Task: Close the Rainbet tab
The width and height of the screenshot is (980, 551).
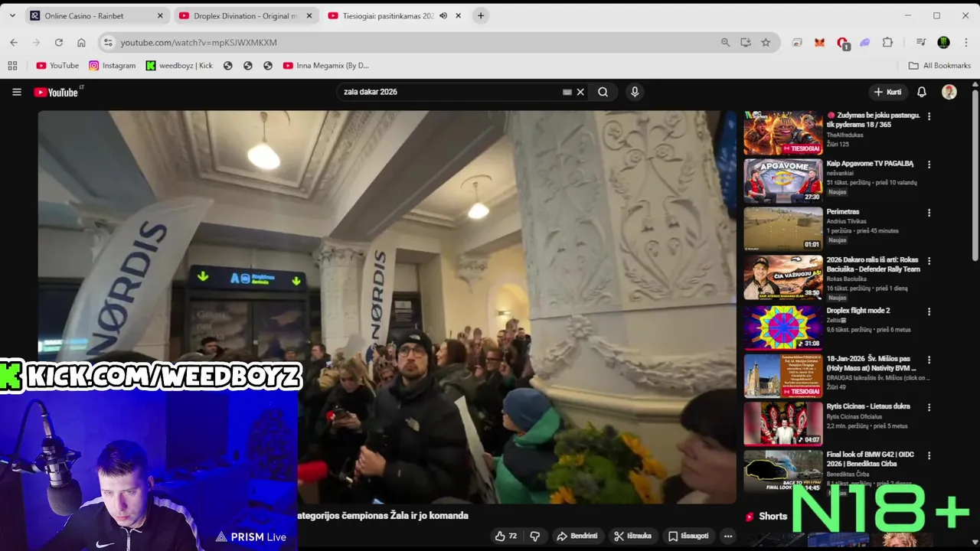Action: [x=160, y=15]
